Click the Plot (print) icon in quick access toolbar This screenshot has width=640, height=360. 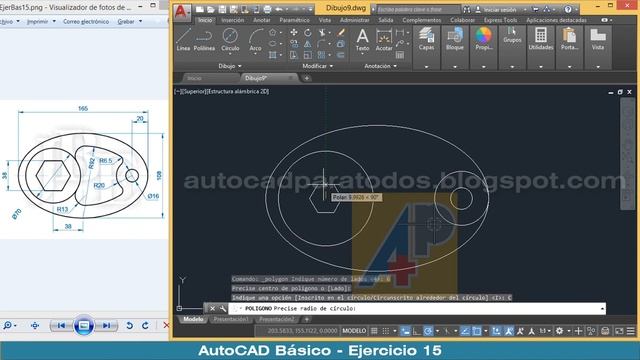[267, 9]
